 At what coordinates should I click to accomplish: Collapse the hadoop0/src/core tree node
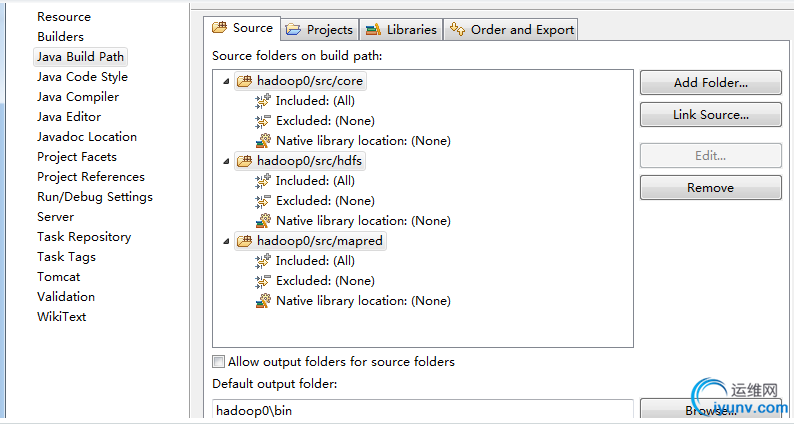click(x=226, y=81)
